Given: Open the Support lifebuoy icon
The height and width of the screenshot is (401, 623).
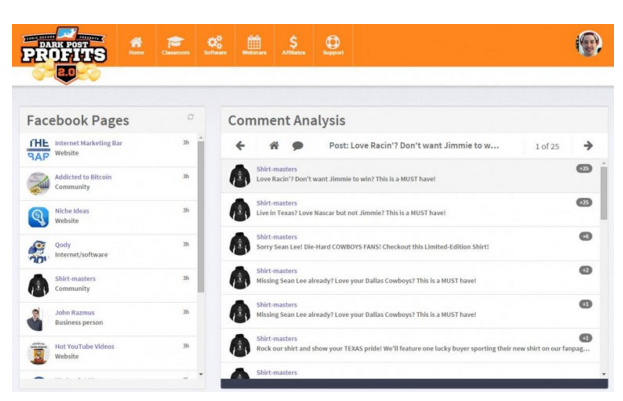Looking at the screenshot, I should point(333,42).
